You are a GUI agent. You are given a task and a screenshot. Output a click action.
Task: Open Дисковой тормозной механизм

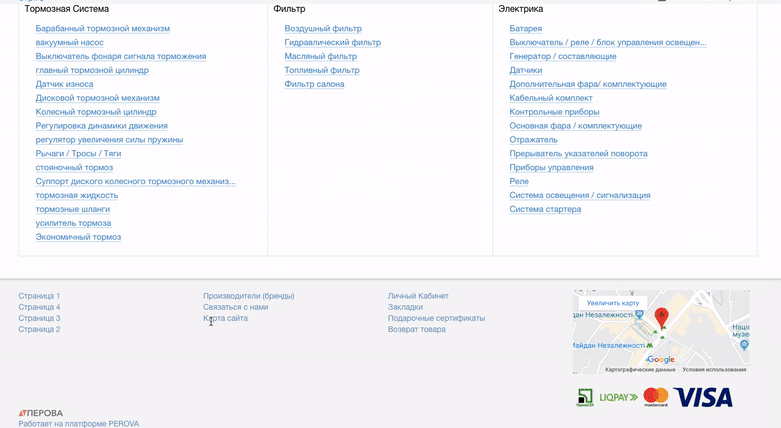pos(97,98)
